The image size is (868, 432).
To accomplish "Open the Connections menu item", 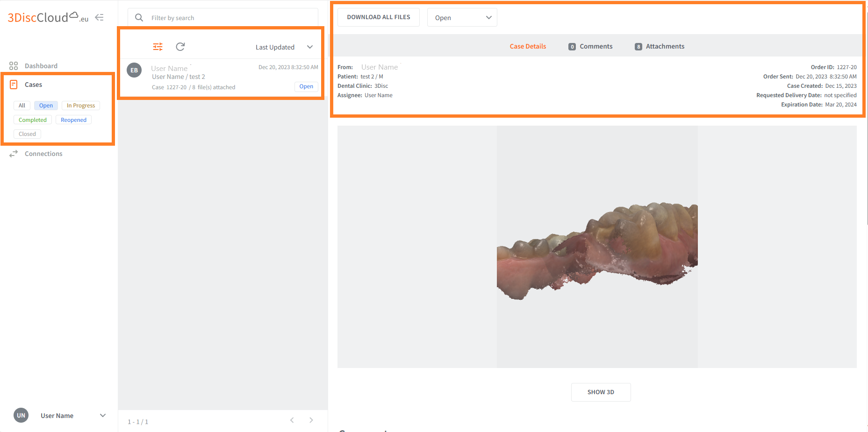I will 43,154.
